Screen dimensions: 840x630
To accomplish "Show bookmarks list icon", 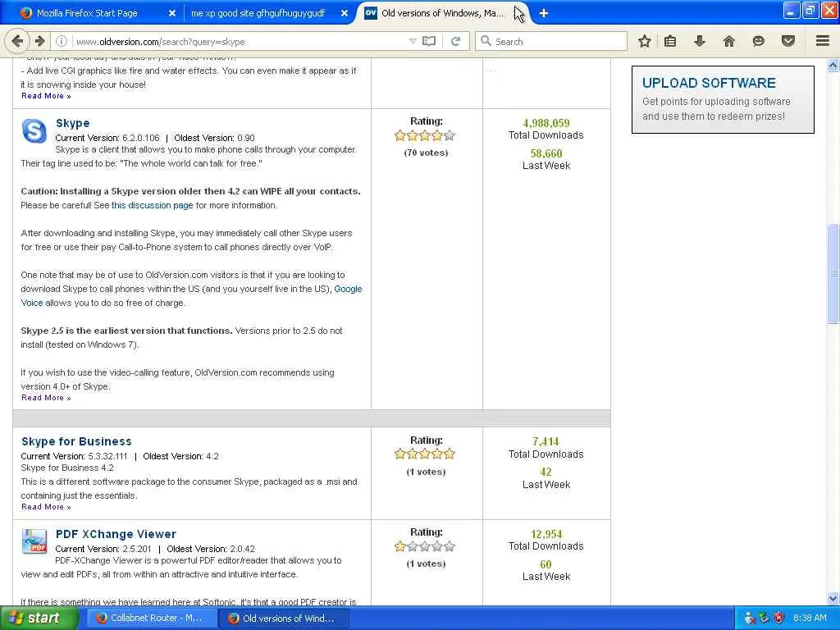I will tap(670, 41).
